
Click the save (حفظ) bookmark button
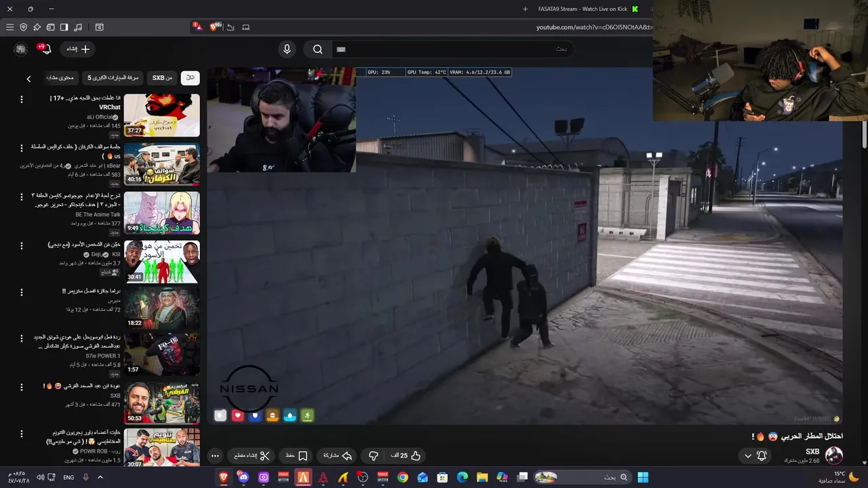[297, 456]
